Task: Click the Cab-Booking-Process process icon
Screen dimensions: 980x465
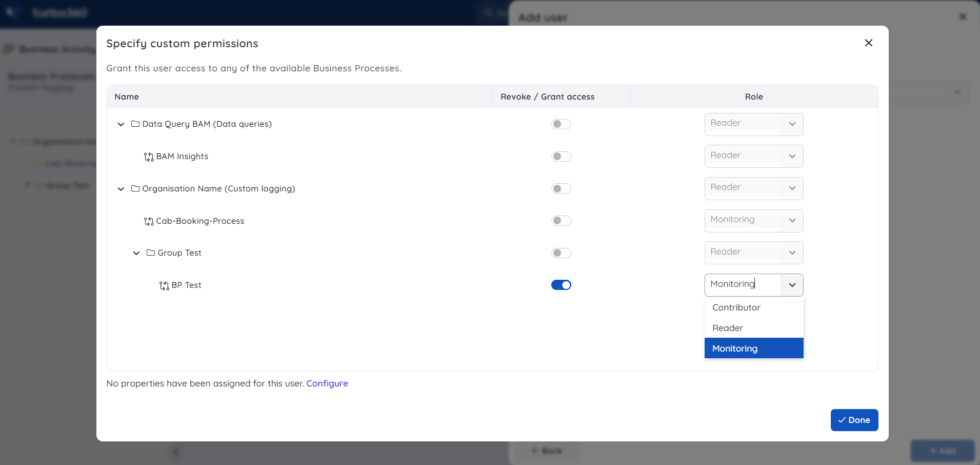Action: pyautogui.click(x=149, y=221)
